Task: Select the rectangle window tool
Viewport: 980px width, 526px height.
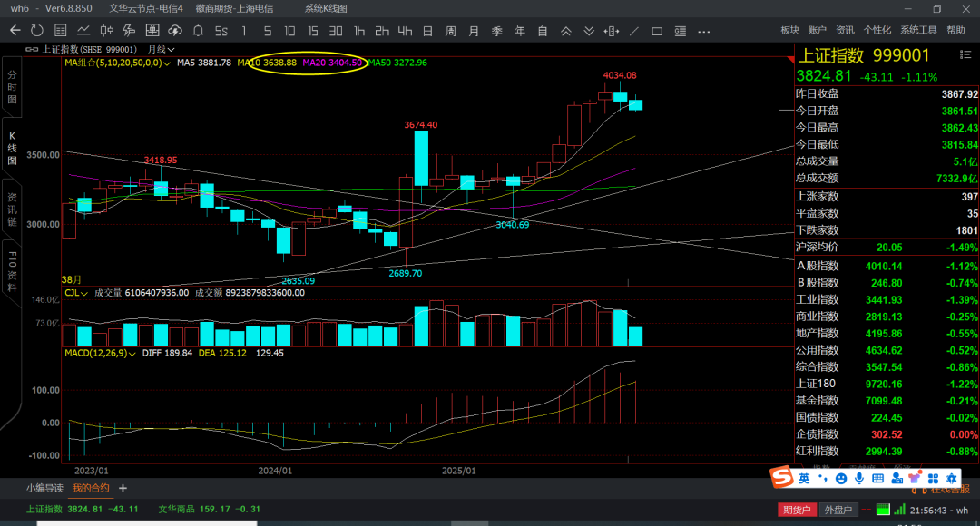Action: pos(657,31)
